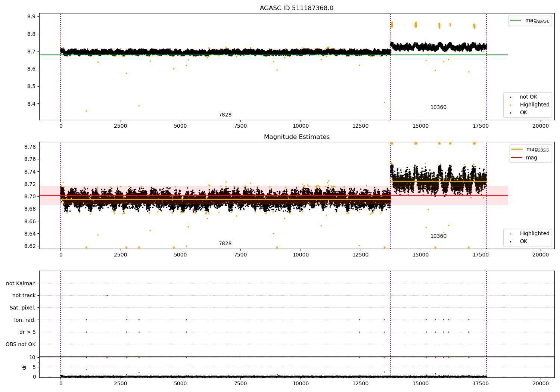Click the '7828' label in the top plot
This screenshot has width=560, height=392.
pyautogui.click(x=225, y=115)
